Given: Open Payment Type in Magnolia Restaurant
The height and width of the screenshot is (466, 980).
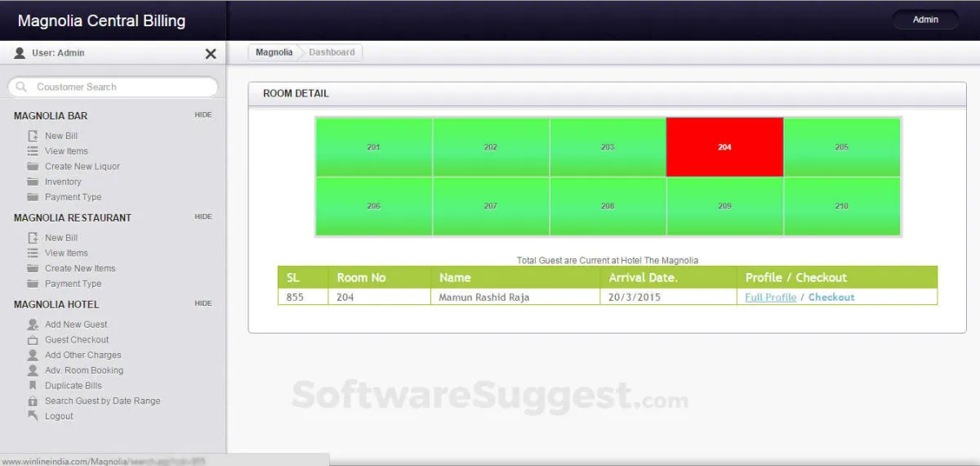Looking at the screenshot, I should 73,284.
